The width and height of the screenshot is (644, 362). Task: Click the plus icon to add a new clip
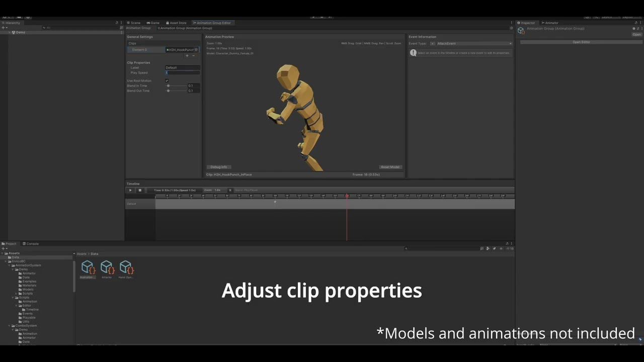coord(187,56)
